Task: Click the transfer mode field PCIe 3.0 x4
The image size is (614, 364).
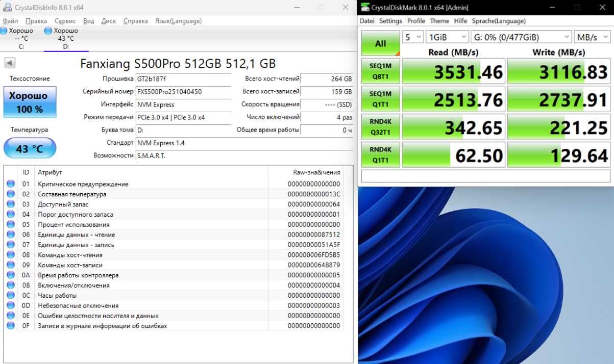Action: point(183,117)
